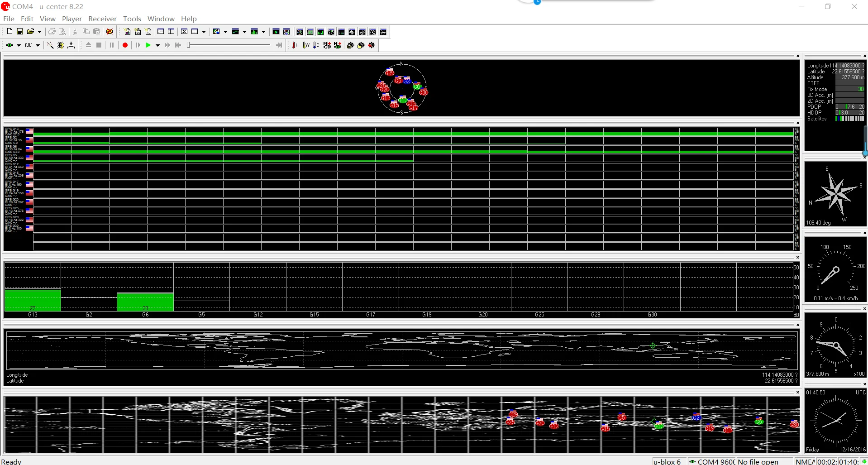The image size is (868, 465).
Task: Expand the baudrate dropdown arrow
Action: tap(38, 45)
